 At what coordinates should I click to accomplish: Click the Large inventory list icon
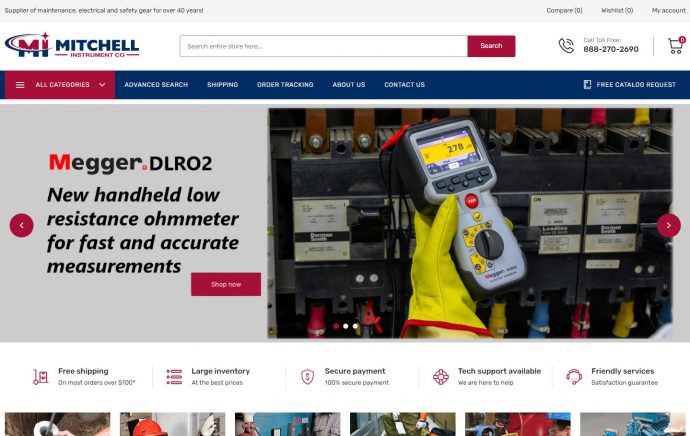click(174, 377)
